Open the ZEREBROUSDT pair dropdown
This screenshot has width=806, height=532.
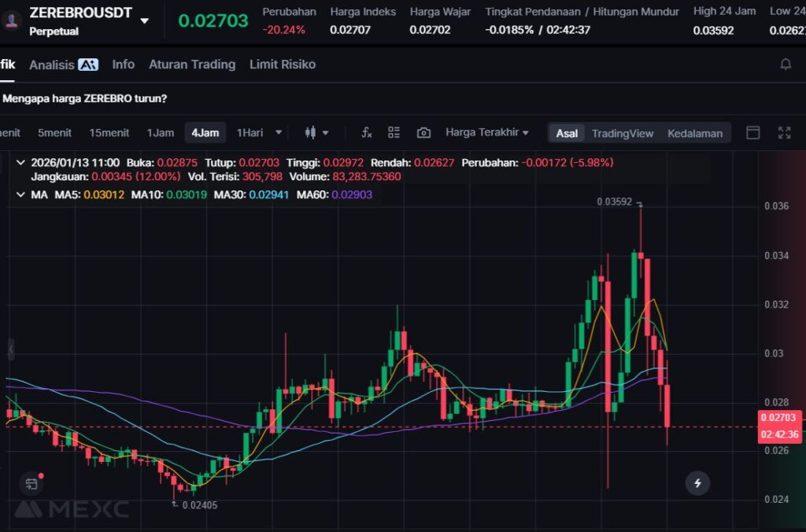144,20
